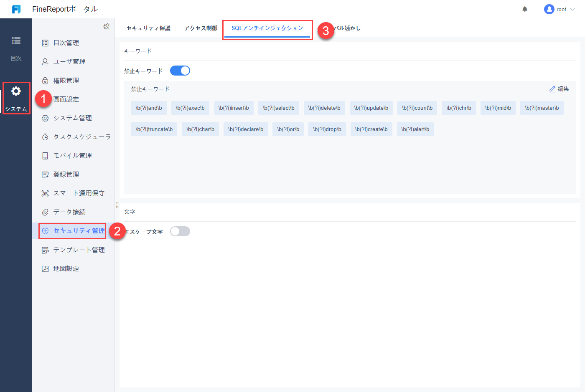
Task: Select ユーザ管理 with its person icon
Action: pos(45,61)
